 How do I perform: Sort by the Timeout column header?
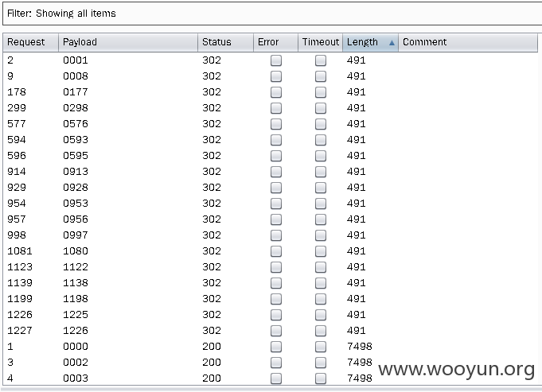tap(320, 42)
